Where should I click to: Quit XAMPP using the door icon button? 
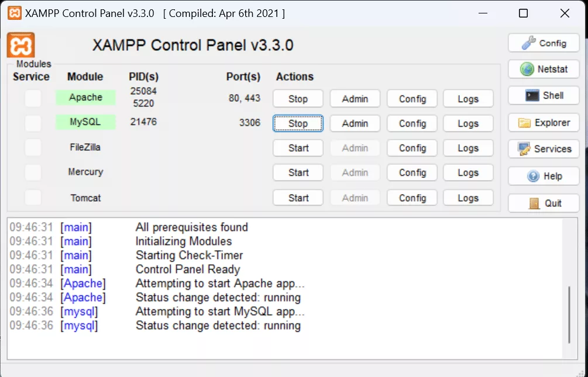544,203
